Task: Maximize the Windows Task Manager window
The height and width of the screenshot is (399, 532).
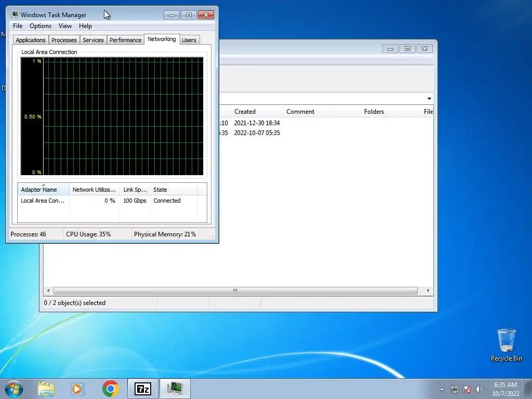Action: point(189,15)
